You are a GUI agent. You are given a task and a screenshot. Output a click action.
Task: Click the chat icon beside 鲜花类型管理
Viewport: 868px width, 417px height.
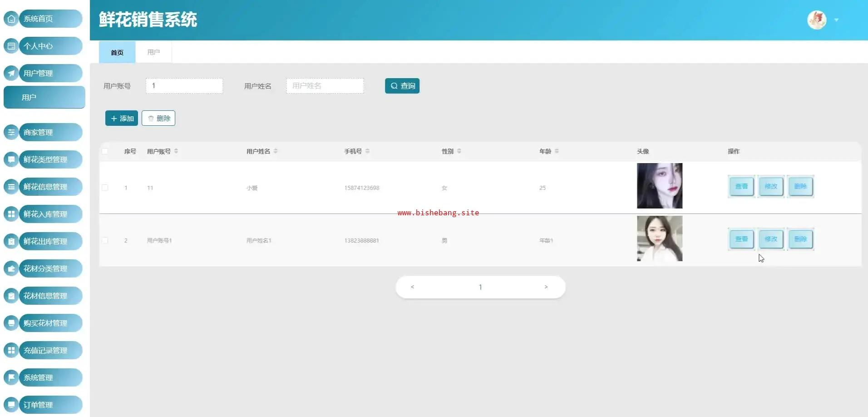11,159
